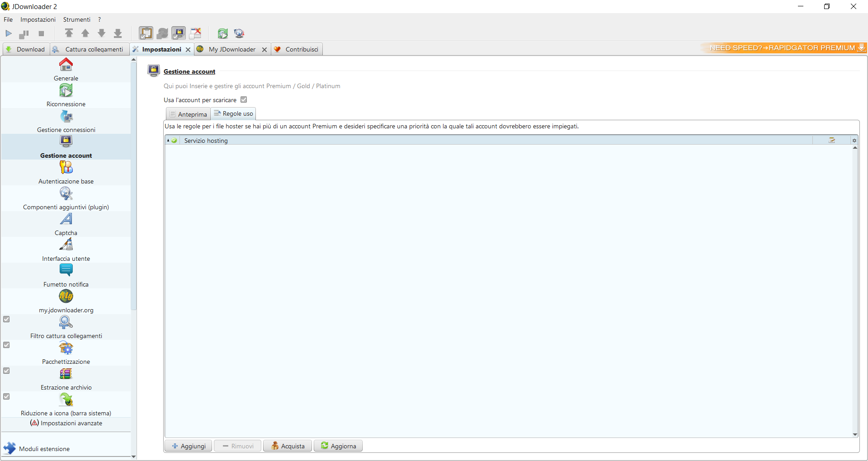This screenshot has width=868, height=461.
Task: Switch to the Contribuisci tab
Action: (x=297, y=49)
